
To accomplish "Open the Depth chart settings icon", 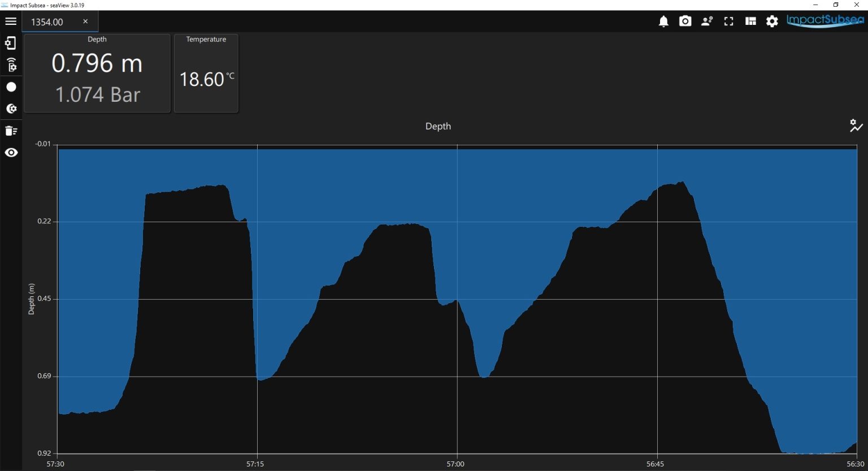I will 856,126.
